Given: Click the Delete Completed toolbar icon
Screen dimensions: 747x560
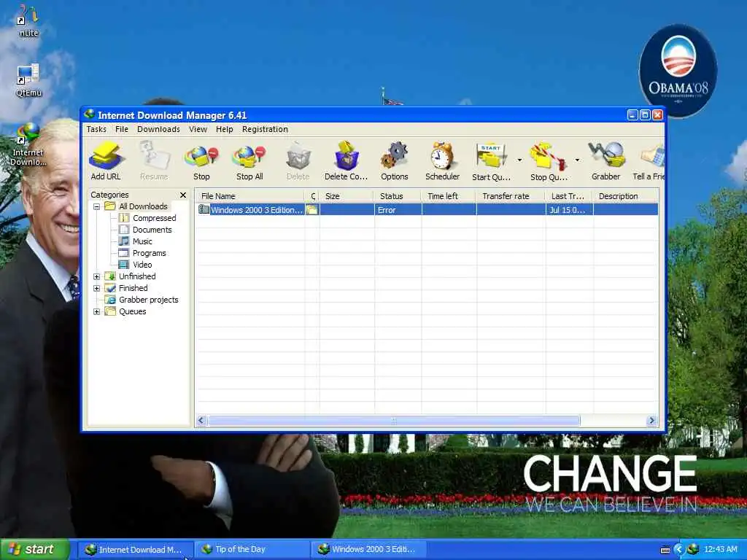Looking at the screenshot, I should pyautogui.click(x=347, y=161).
